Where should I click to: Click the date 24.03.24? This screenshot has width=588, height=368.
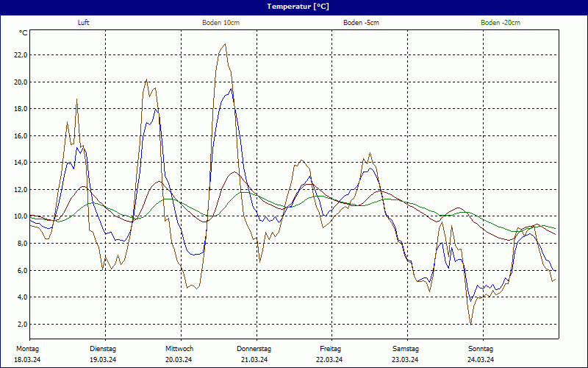[x=481, y=360]
